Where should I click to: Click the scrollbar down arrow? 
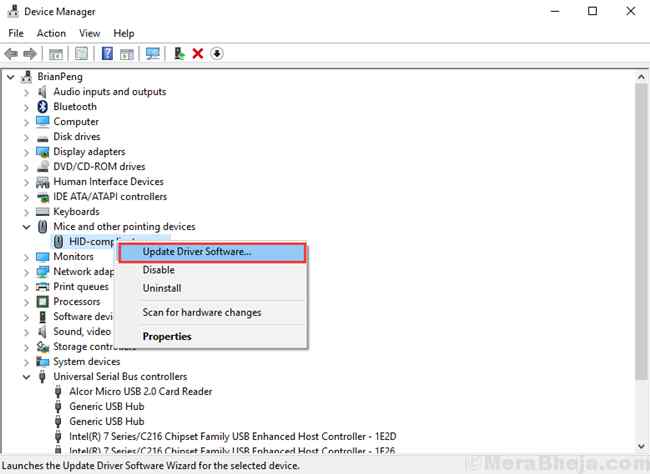coord(641,446)
